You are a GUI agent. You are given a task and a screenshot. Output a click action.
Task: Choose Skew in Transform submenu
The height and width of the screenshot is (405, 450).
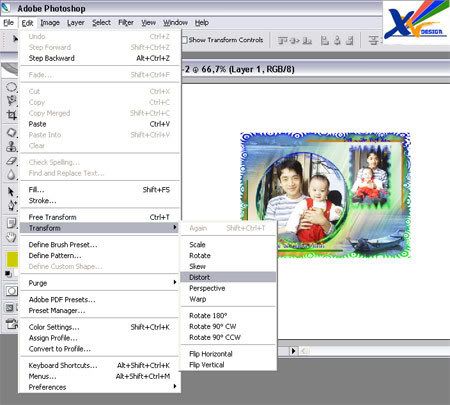[228, 266]
